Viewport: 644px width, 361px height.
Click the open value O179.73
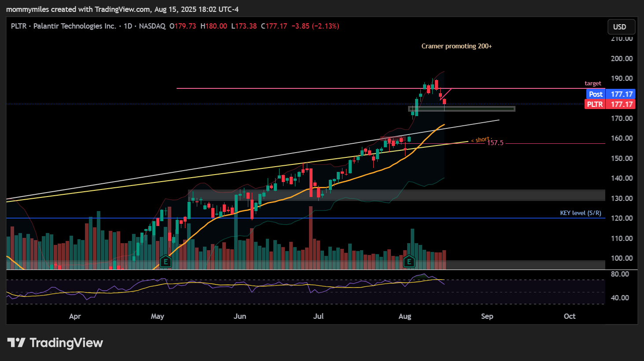(x=183, y=26)
